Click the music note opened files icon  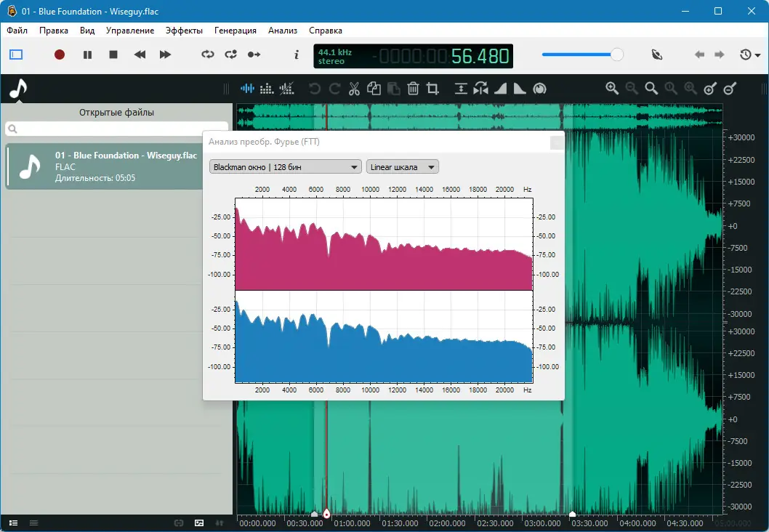(x=18, y=89)
